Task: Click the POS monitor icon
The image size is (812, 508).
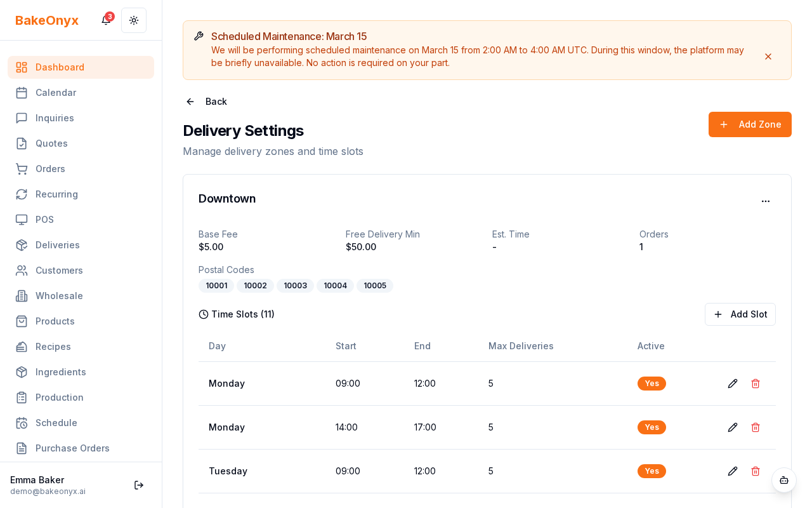Action: click(22, 220)
